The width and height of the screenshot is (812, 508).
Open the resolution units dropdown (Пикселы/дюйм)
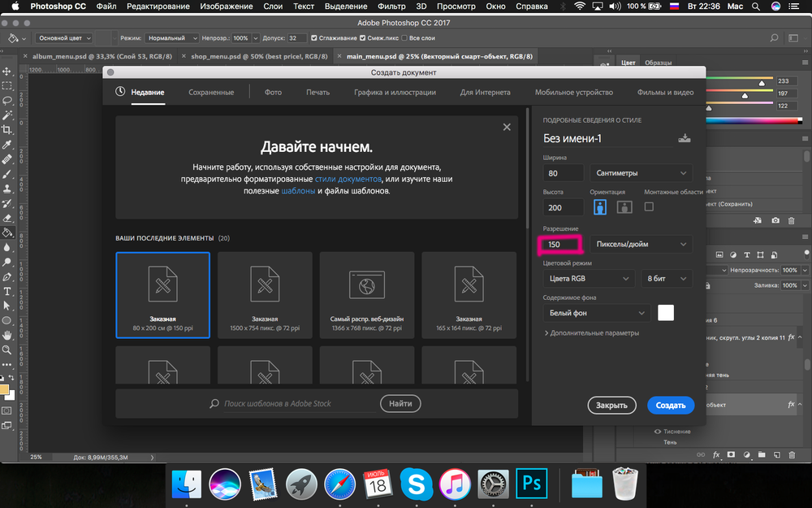[x=641, y=244]
